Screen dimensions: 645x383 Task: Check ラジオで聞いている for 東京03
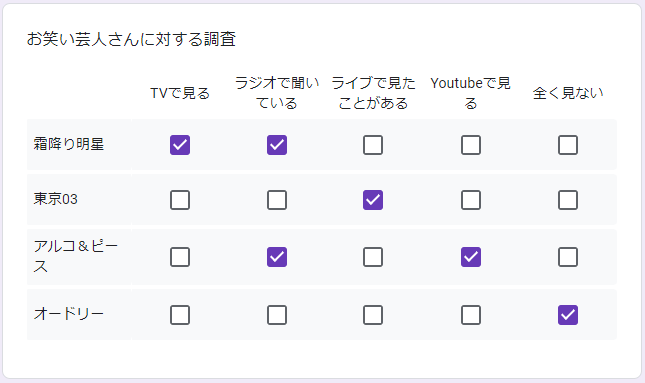click(x=277, y=200)
